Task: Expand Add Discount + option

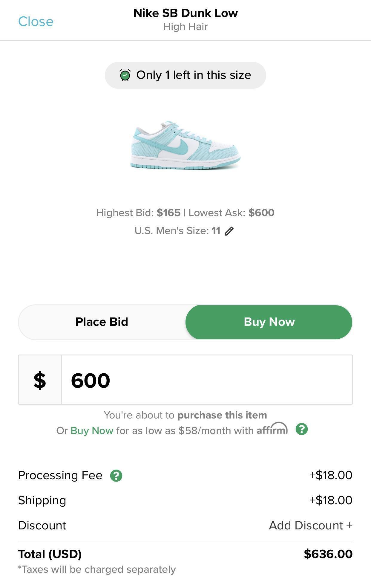Action: point(311,526)
